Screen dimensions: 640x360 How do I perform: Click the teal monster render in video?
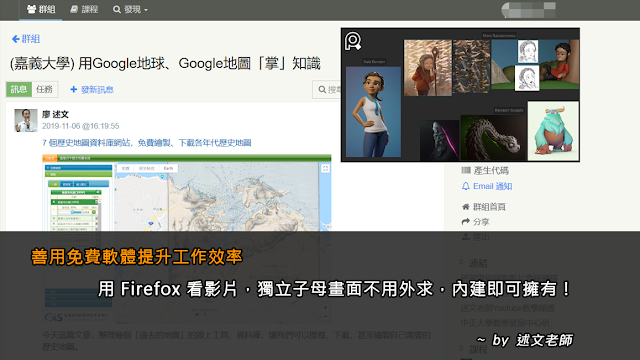click(x=553, y=131)
